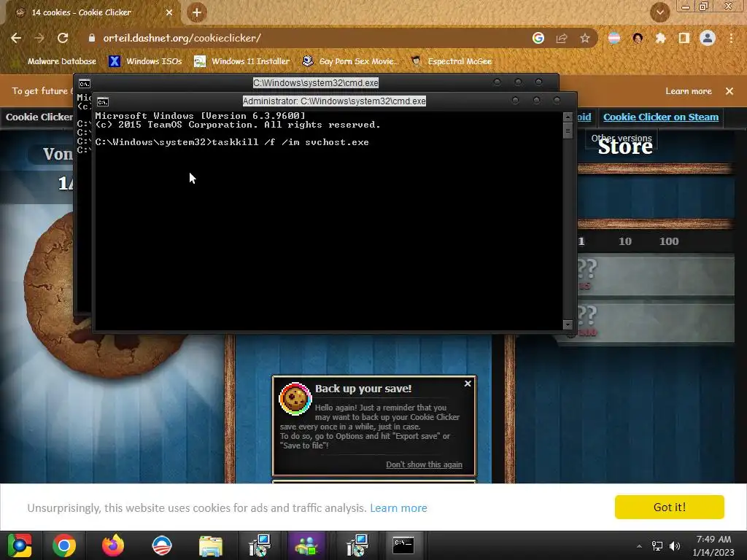Click the striped flag extension icon
747x560 pixels.
click(x=614, y=38)
